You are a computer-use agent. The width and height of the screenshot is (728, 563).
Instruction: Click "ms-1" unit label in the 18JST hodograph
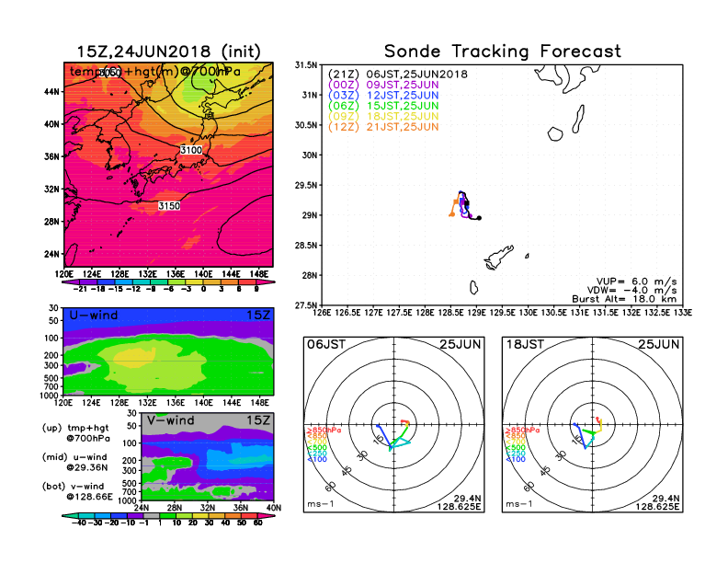519,504
